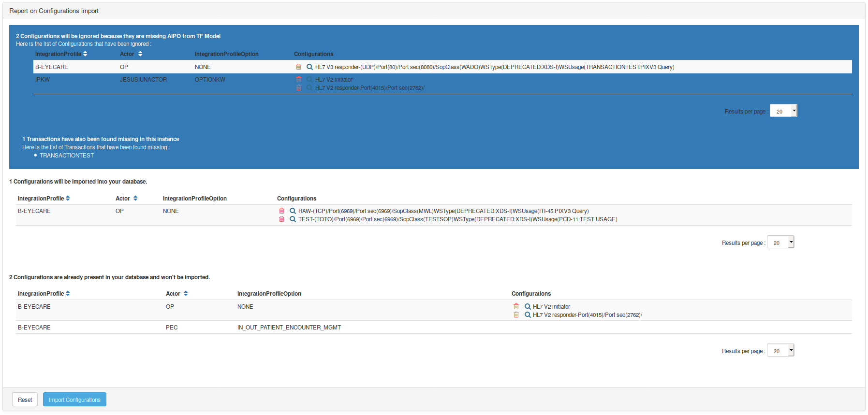The width and height of the screenshot is (868, 415).
Task: Delete the already-present HL7 V2 responder-Port(4015) configuration
Action: coord(516,315)
